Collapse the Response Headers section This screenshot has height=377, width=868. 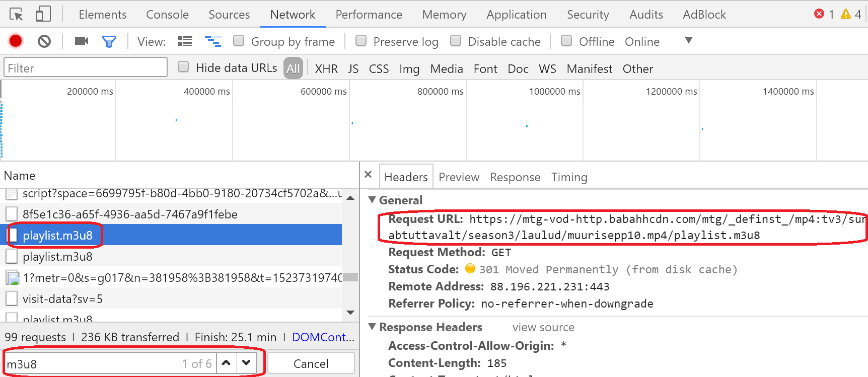(x=373, y=327)
